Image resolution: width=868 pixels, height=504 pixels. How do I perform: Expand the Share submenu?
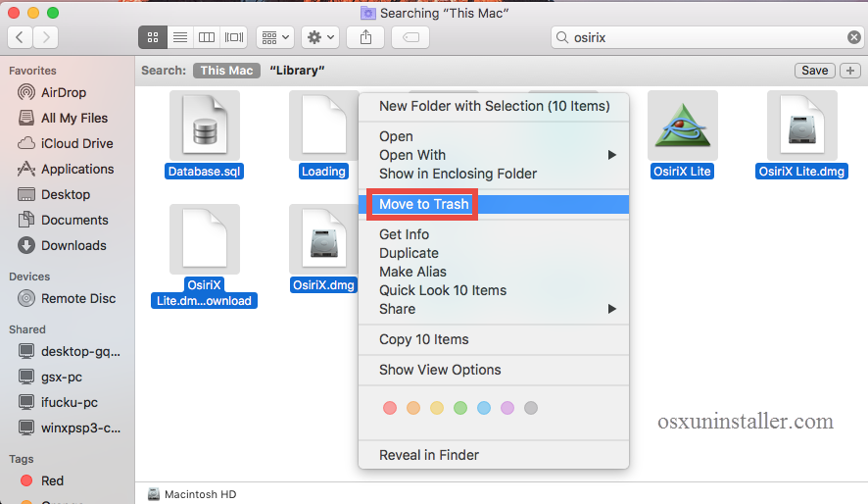point(494,309)
